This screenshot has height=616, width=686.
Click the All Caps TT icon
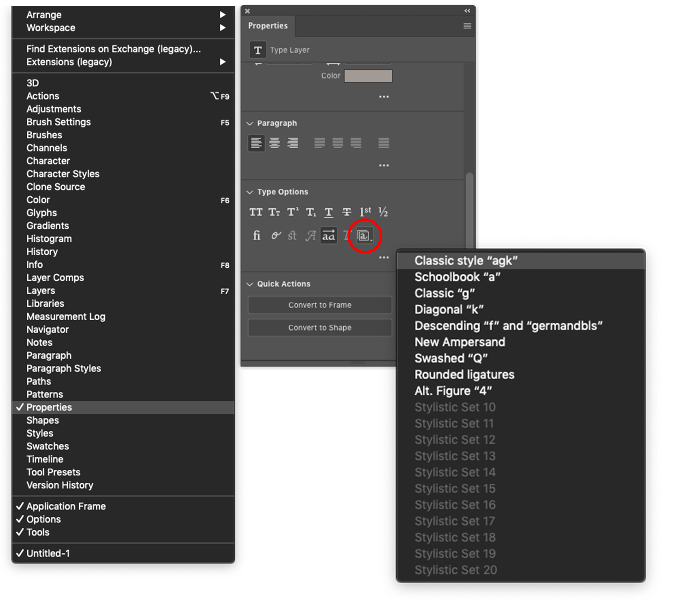point(256,212)
